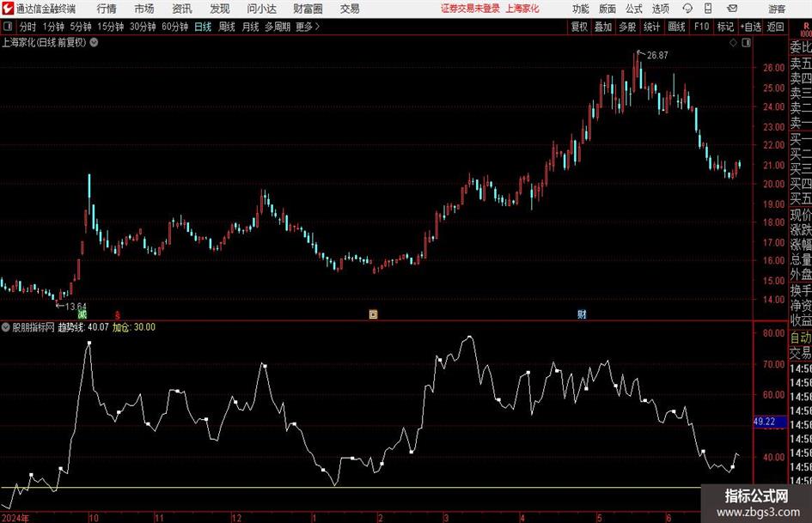Click the 现价 row in quote panel

coord(801,215)
